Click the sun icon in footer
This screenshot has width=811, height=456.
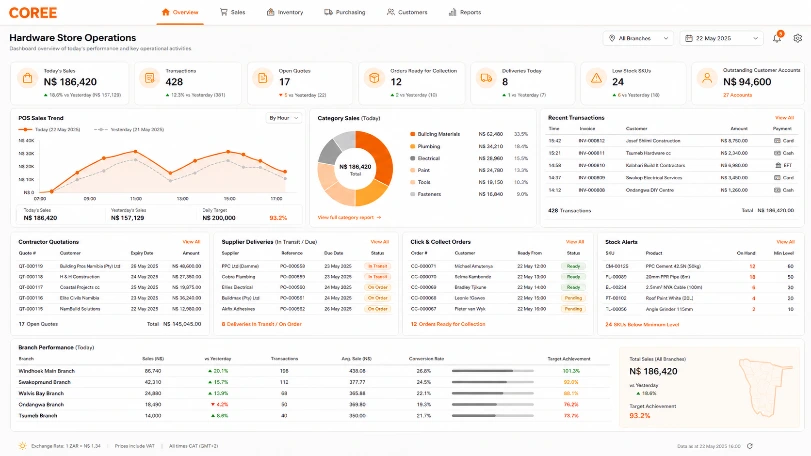click(22, 446)
